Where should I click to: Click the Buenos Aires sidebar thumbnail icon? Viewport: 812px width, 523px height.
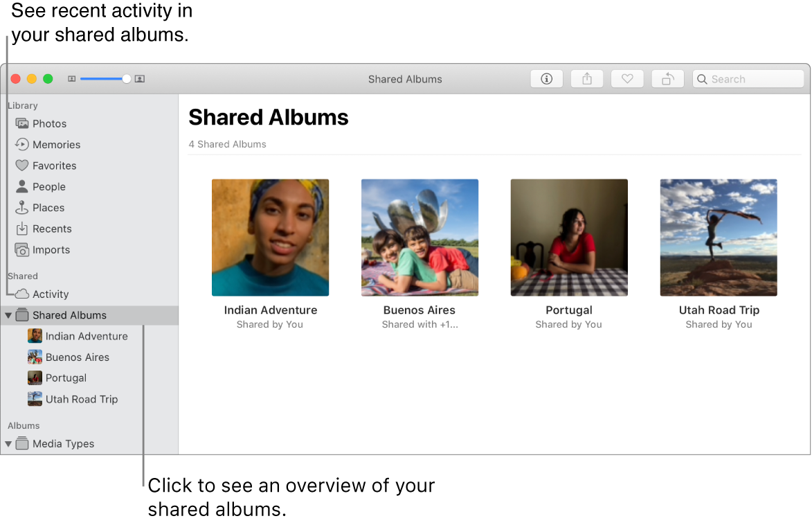[x=35, y=357]
